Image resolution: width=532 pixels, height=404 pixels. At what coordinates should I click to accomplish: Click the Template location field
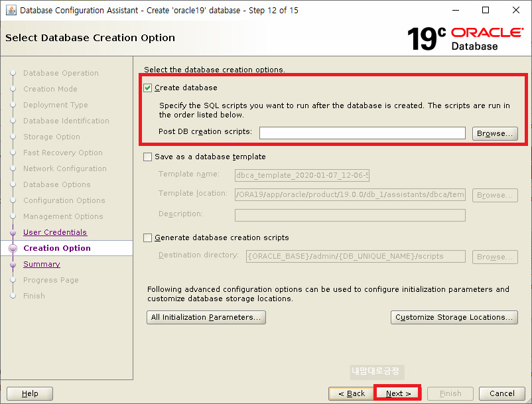350,195
